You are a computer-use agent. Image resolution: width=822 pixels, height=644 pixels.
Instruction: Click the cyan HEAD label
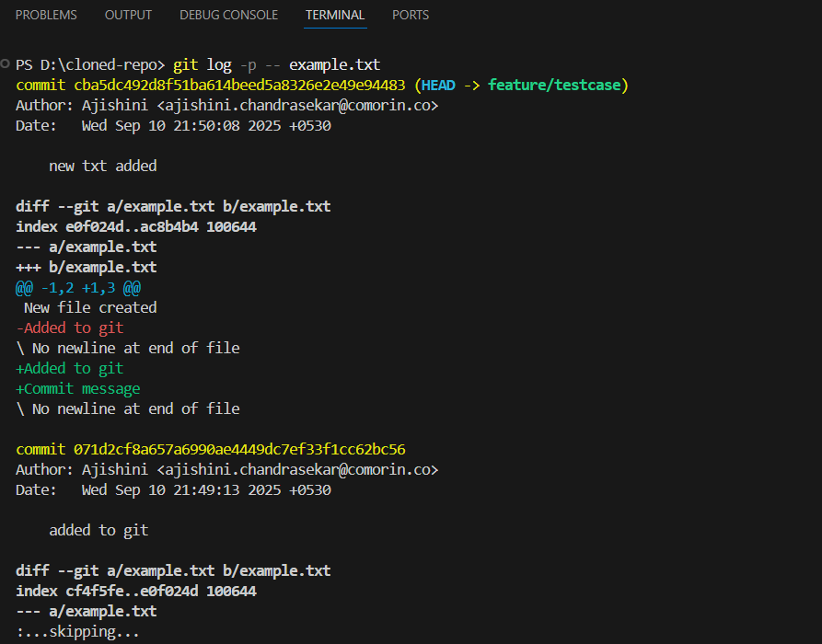438,85
